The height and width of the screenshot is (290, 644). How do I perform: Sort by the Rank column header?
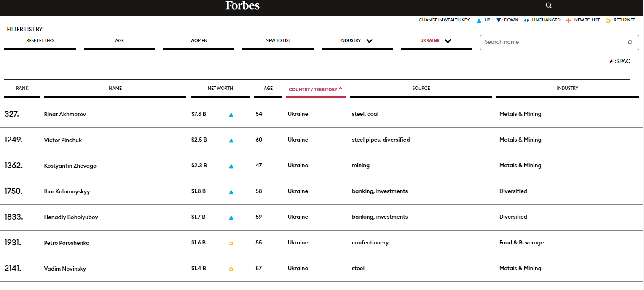pyautogui.click(x=22, y=89)
